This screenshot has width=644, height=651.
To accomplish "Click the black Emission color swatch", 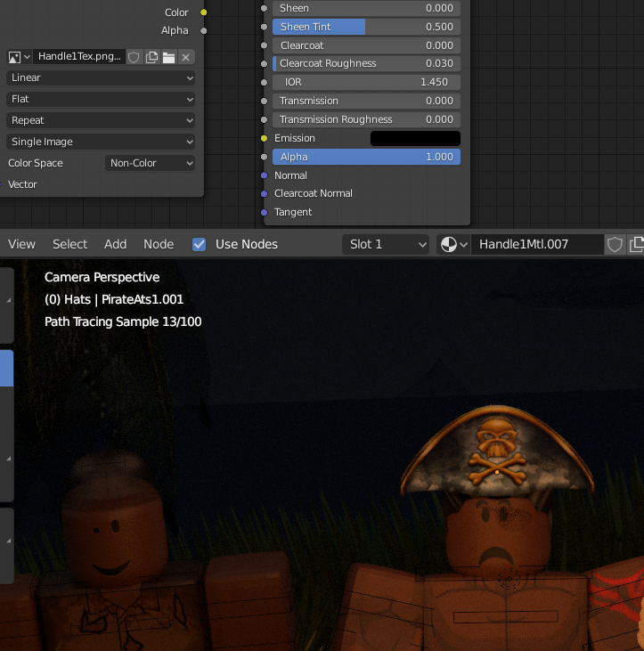I will pos(415,138).
